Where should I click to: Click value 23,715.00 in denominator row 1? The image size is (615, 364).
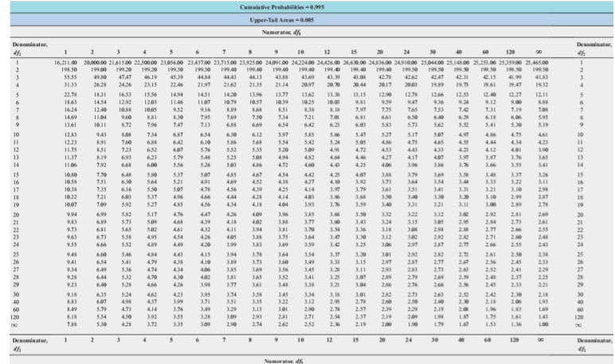(x=225, y=62)
